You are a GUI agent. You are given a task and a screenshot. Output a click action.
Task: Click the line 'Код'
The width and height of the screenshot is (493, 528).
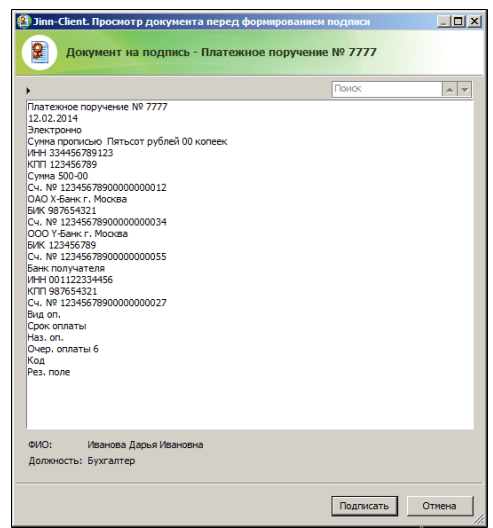click(x=36, y=361)
